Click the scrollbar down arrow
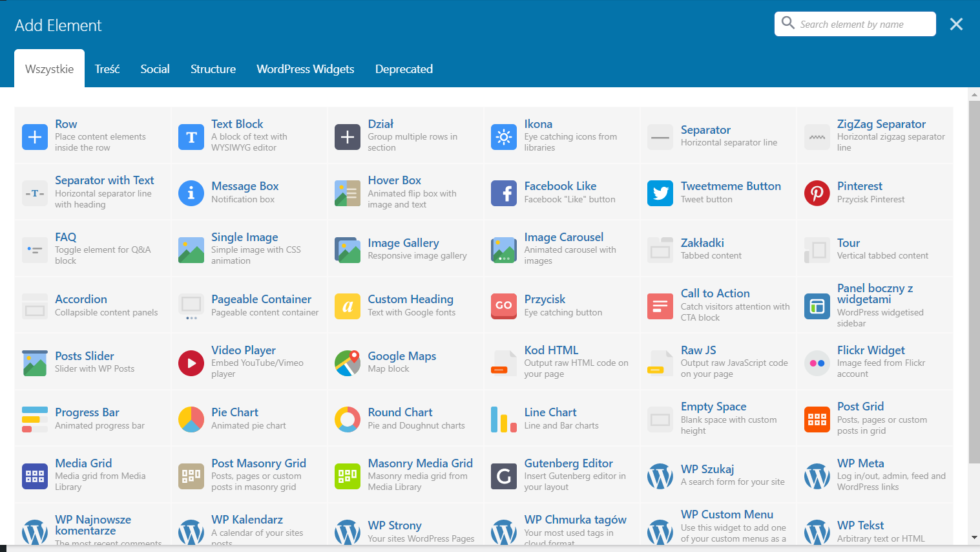 [974, 538]
